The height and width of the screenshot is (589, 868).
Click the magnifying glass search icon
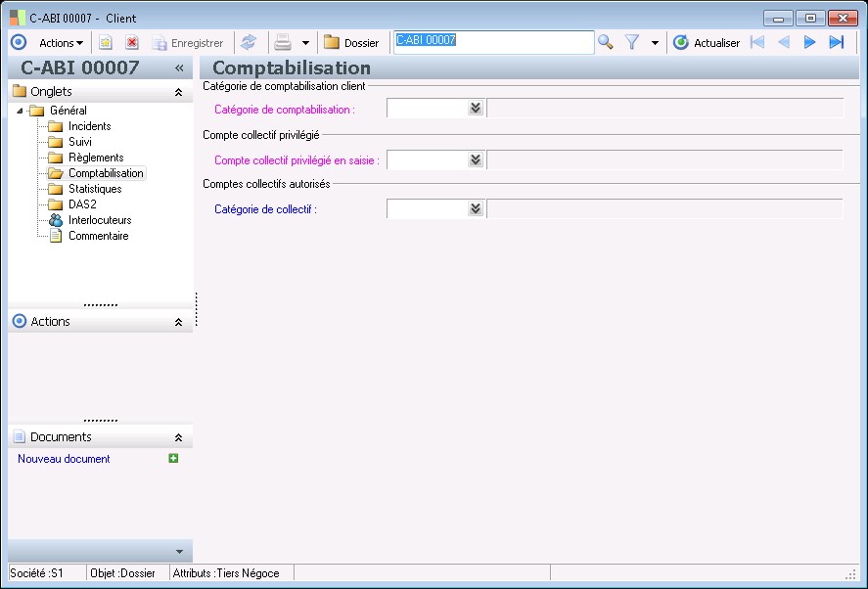click(606, 42)
